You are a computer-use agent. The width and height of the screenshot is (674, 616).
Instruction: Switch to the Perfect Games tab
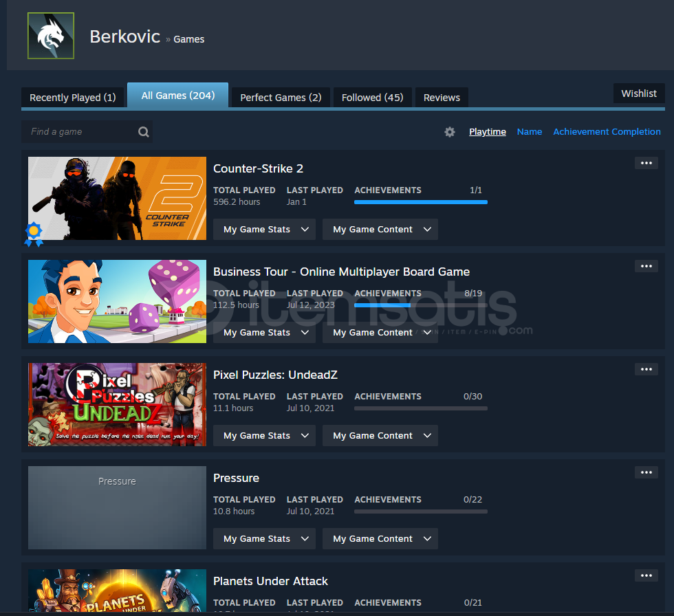pyautogui.click(x=281, y=98)
